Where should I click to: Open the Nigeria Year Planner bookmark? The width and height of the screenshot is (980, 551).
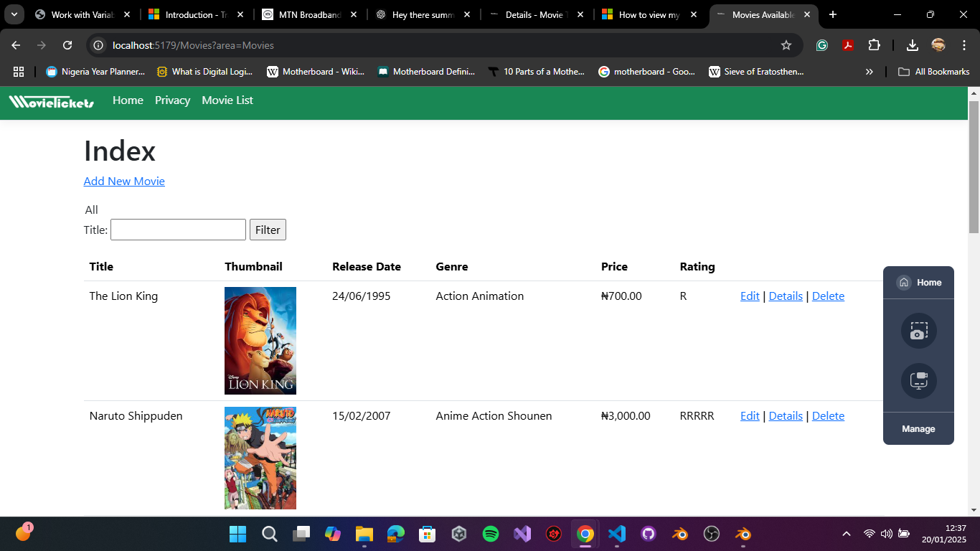pos(95,72)
